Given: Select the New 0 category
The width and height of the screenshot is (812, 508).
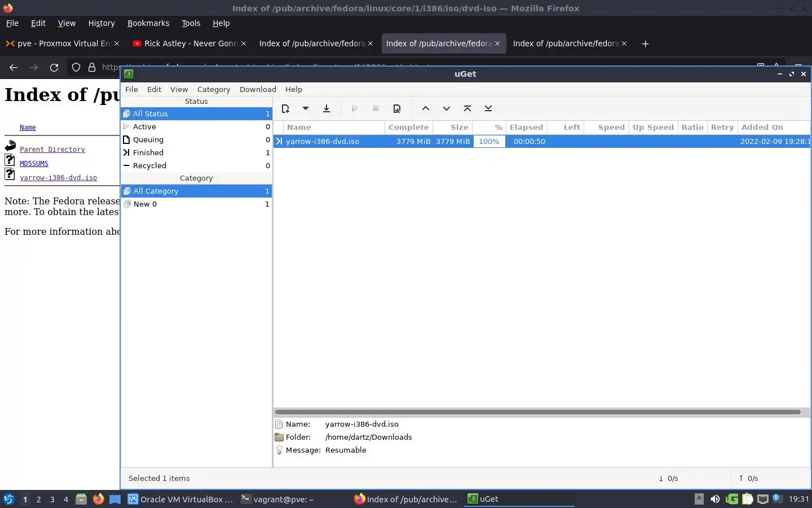Looking at the screenshot, I should click(x=196, y=204).
